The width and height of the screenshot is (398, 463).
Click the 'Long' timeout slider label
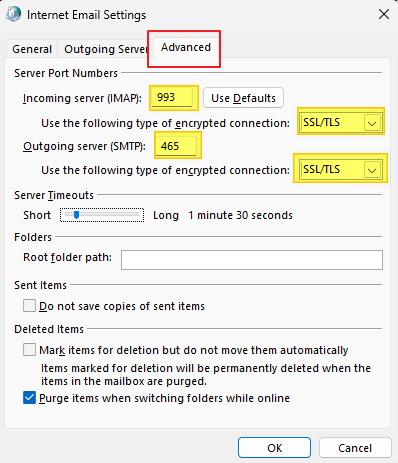click(x=166, y=215)
